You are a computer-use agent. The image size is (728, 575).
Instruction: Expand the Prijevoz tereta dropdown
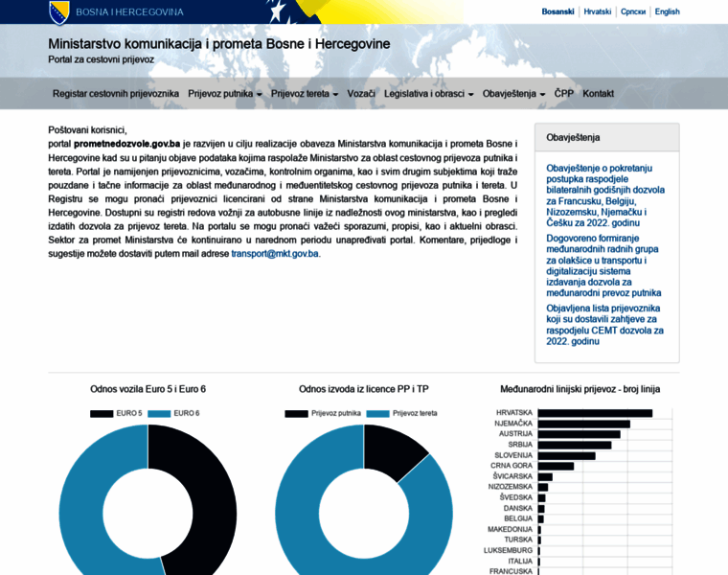click(305, 93)
